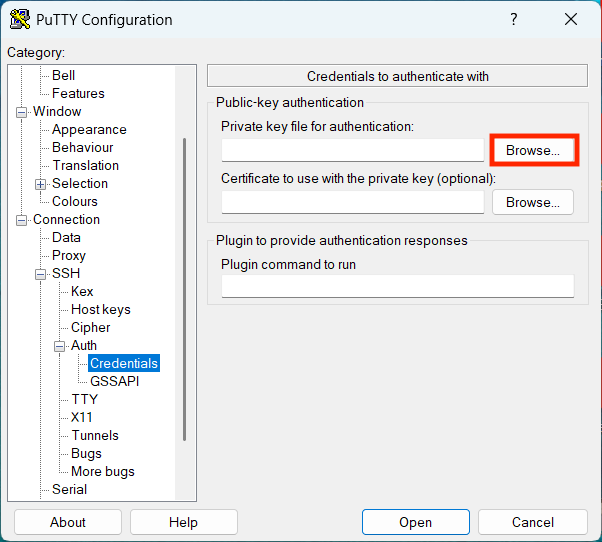Open the Data category
Image resolution: width=602 pixels, height=542 pixels.
[66, 237]
